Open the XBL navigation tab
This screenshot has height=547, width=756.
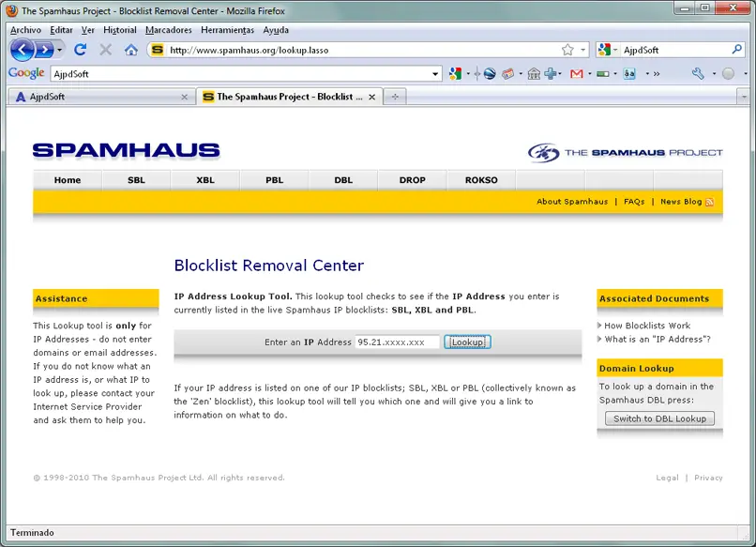[204, 180]
